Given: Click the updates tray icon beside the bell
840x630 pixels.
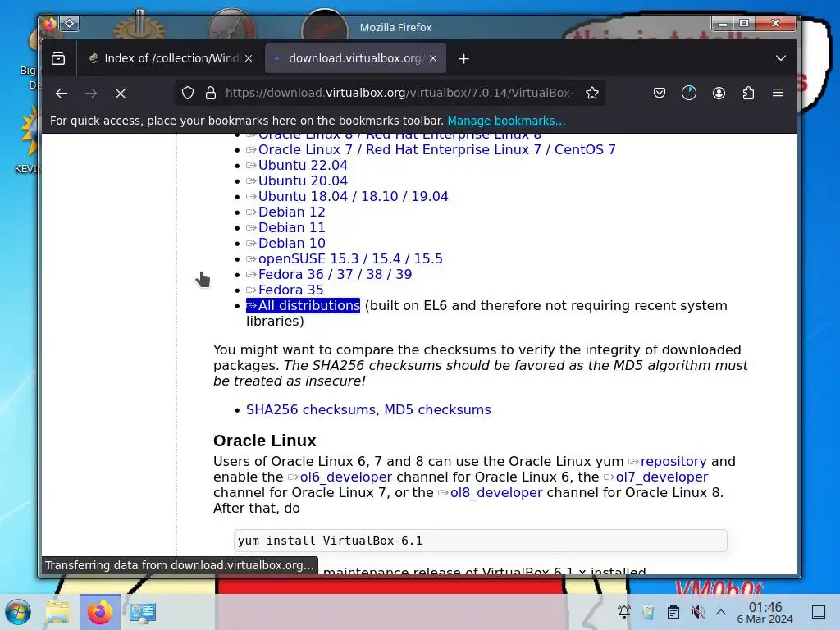Looking at the screenshot, I should pyautogui.click(x=648, y=612).
